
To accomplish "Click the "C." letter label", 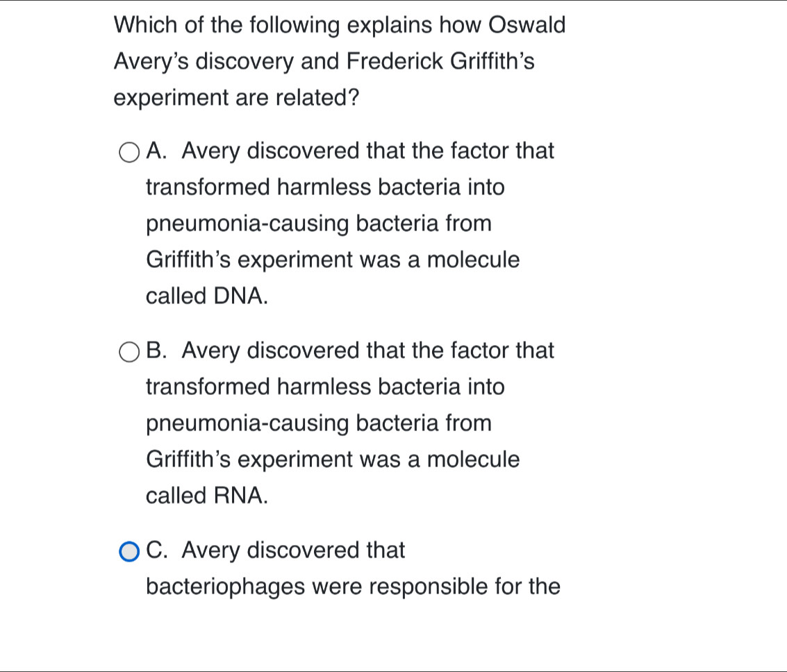I will coord(157,551).
